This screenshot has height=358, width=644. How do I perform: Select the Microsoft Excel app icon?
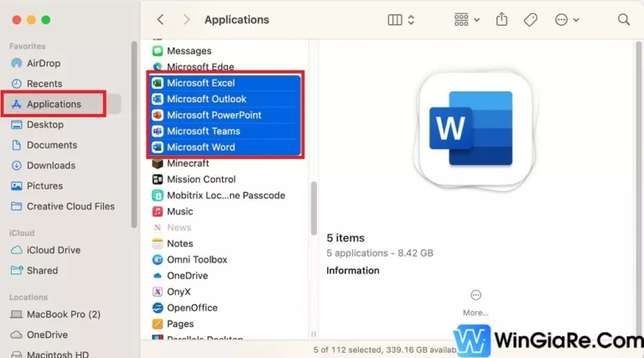157,83
